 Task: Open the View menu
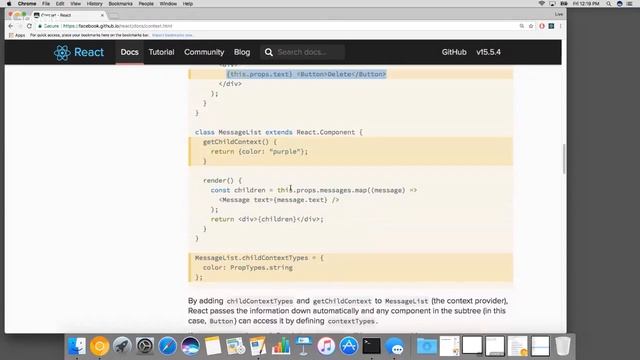point(76,4)
